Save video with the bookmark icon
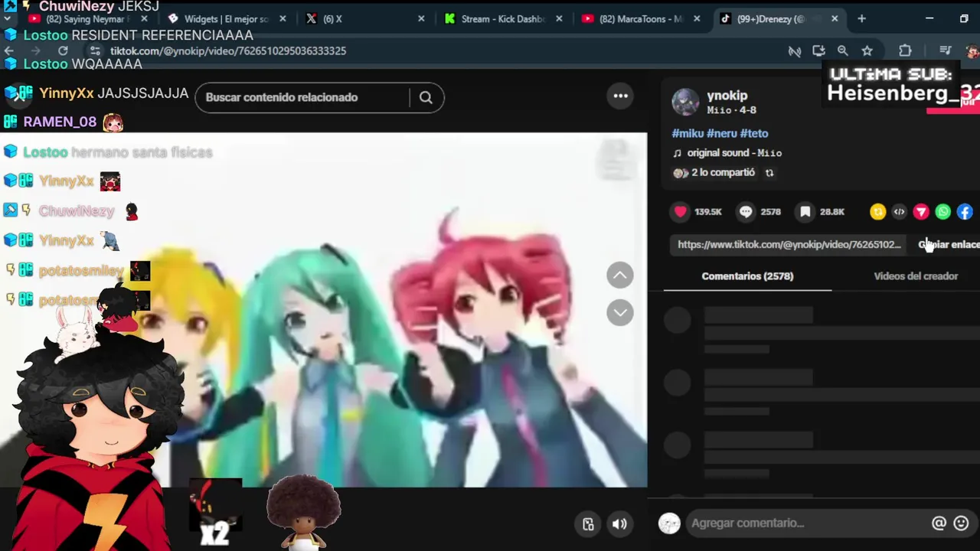Image resolution: width=980 pixels, height=551 pixels. [x=805, y=212]
